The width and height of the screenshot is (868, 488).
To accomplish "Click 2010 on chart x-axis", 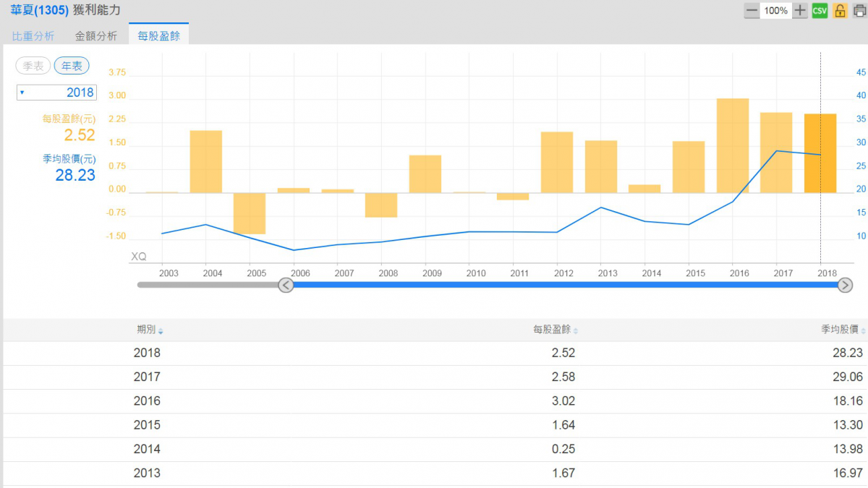I will tap(475, 274).
